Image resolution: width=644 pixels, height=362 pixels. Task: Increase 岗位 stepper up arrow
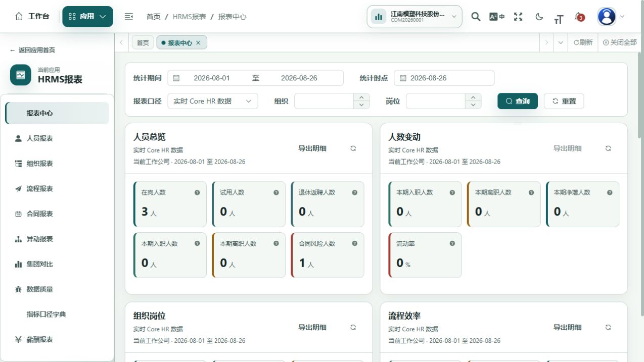click(x=473, y=97)
